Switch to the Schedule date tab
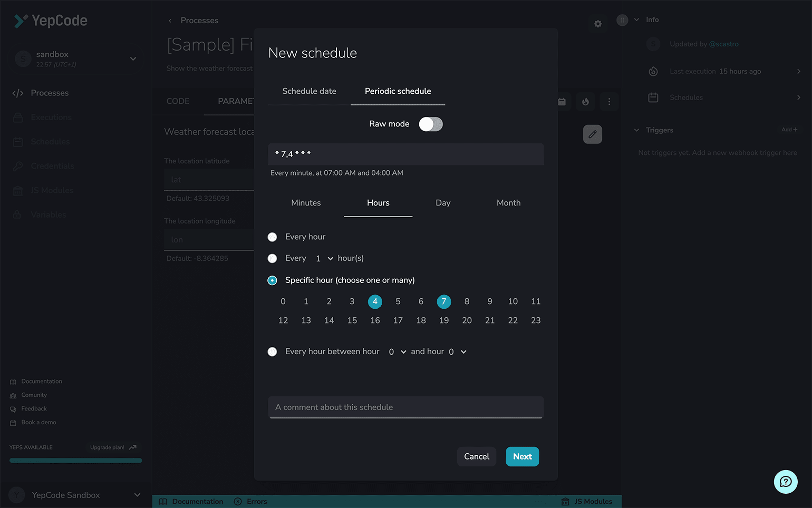This screenshot has height=508, width=812. click(x=309, y=91)
